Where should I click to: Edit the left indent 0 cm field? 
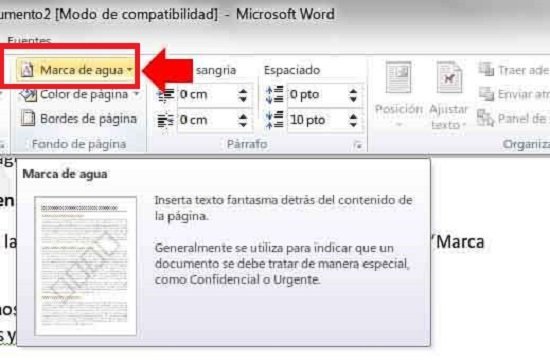[x=207, y=95]
